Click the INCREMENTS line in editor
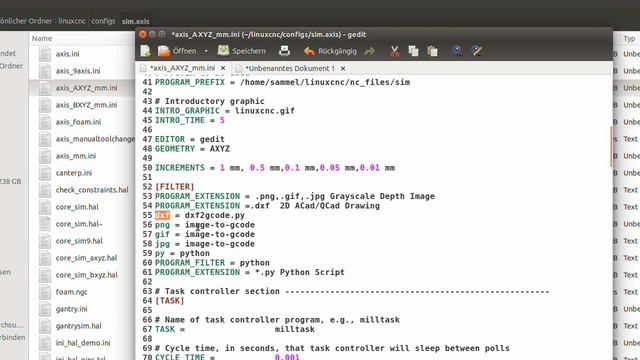This screenshot has width=640, height=360. (275, 168)
